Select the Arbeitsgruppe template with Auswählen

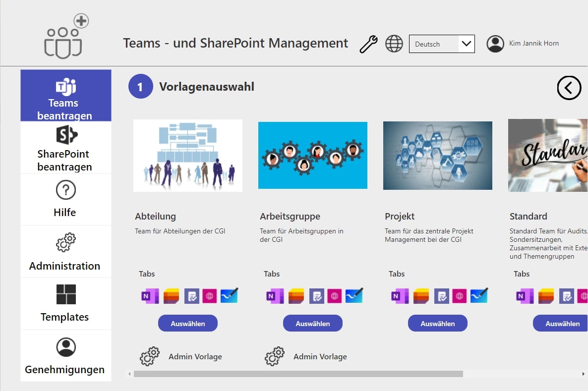[x=312, y=323]
